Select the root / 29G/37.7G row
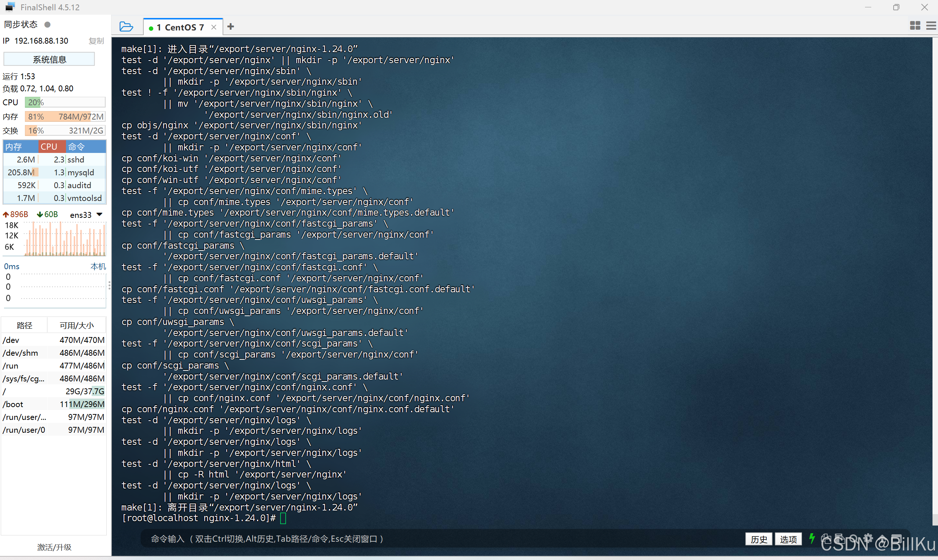 pyautogui.click(x=54, y=391)
